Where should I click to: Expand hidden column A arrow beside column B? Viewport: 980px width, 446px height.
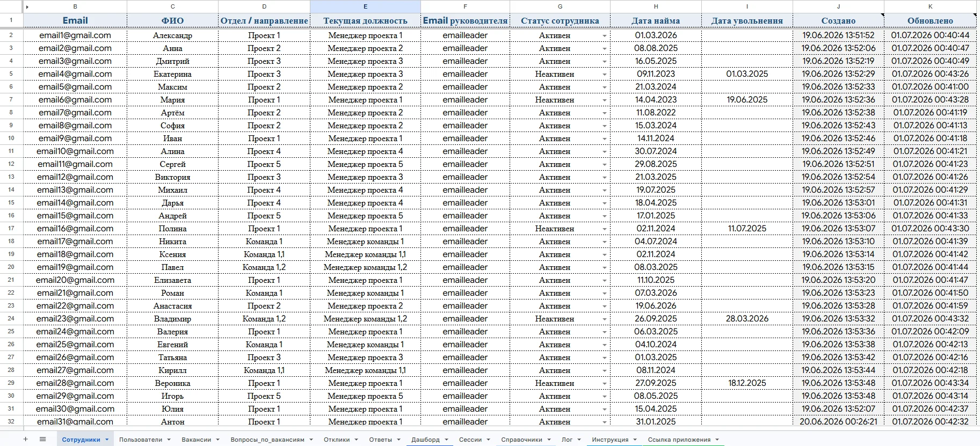[x=27, y=7]
